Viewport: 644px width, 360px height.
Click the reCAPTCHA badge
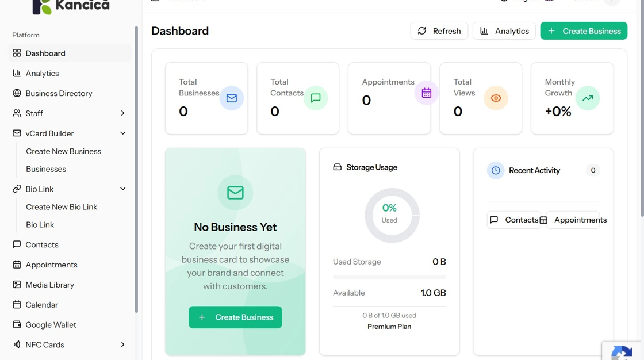pos(622,351)
